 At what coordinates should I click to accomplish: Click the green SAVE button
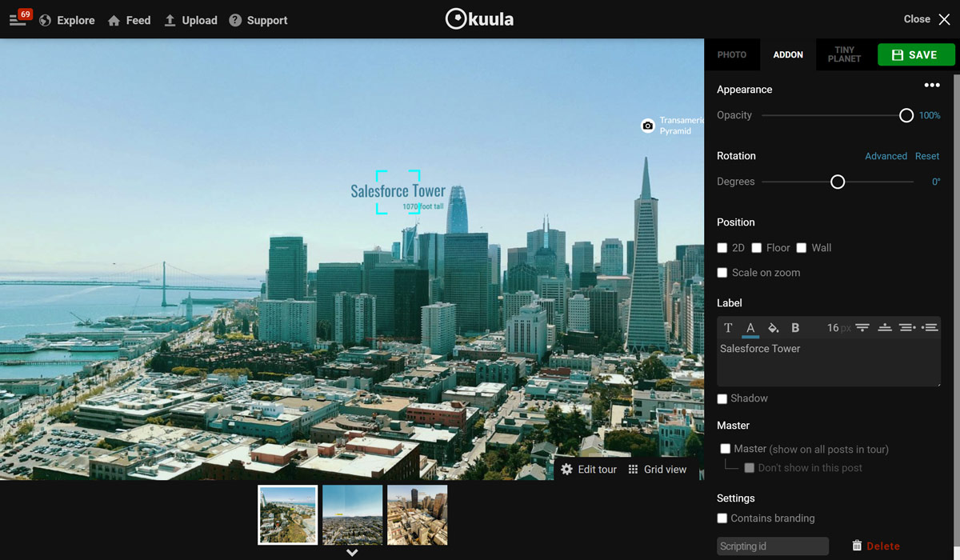[916, 54]
